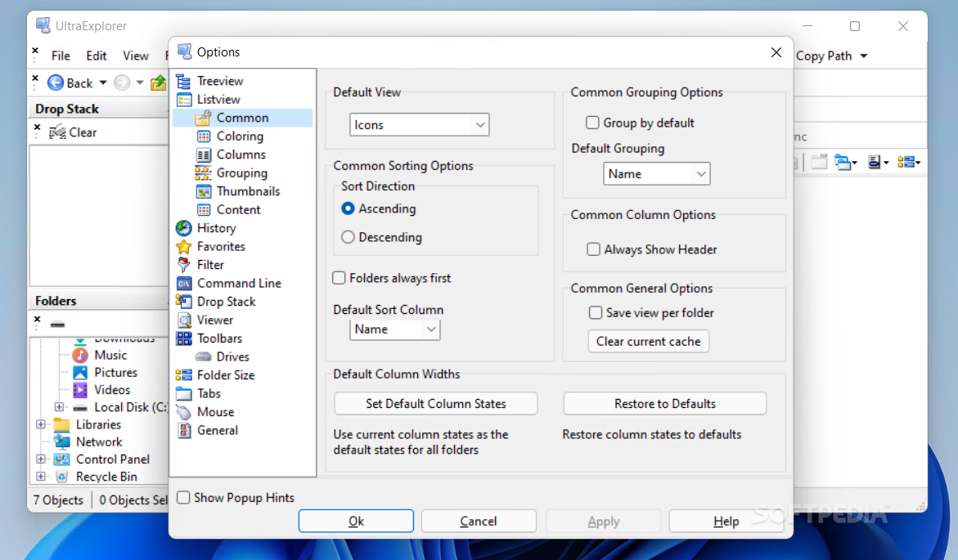Image resolution: width=958 pixels, height=560 pixels.
Task: Open view mode dropdown icon in toolbar
Action: pyautogui.click(x=909, y=162)
